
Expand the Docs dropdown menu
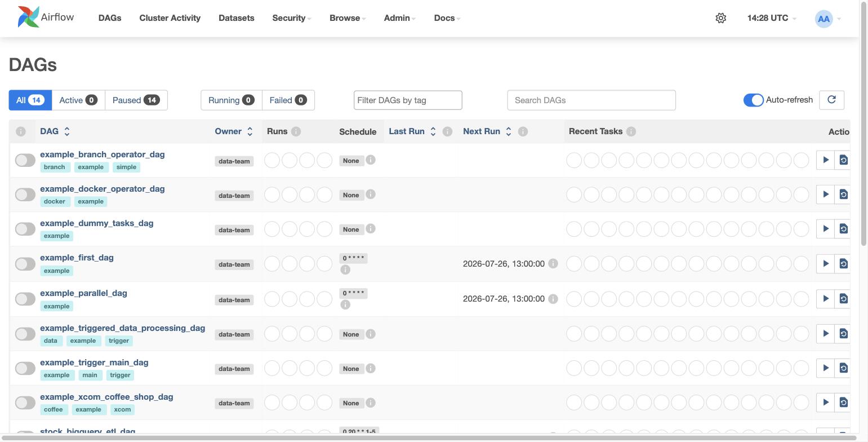[x=447, y=18]
